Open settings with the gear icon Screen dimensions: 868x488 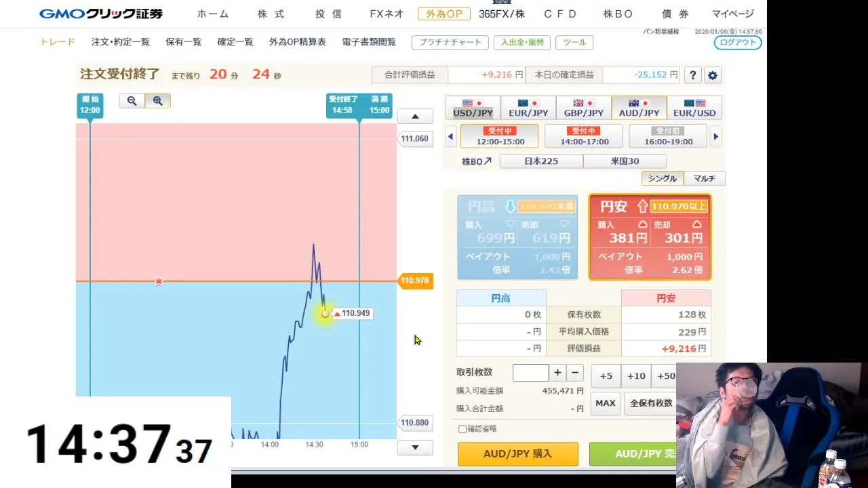click(x=712, y=75)
